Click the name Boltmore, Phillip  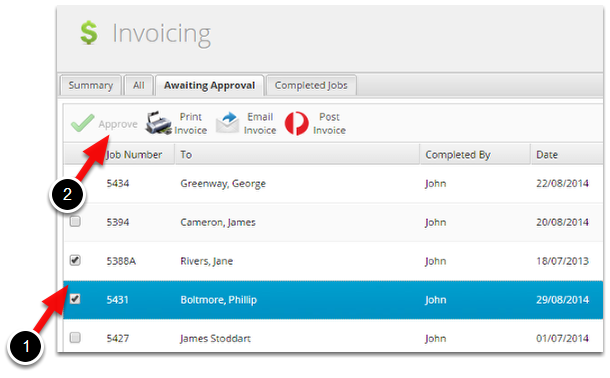[219, 300]
